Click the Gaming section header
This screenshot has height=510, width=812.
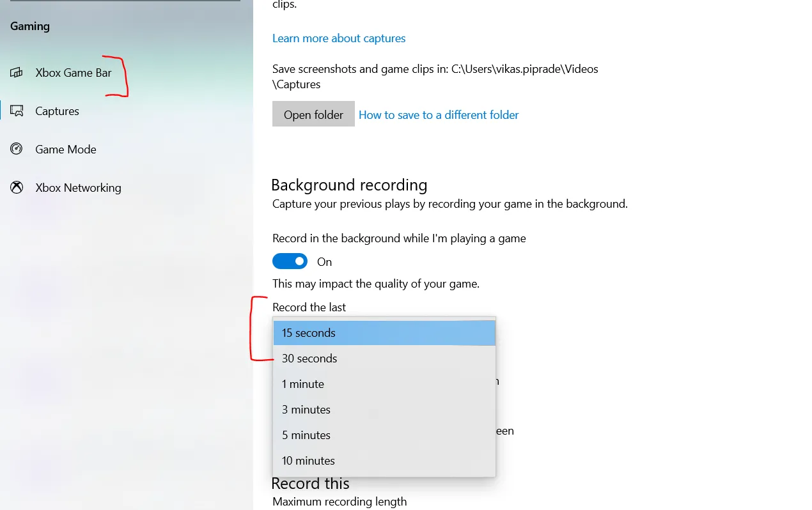30,26
